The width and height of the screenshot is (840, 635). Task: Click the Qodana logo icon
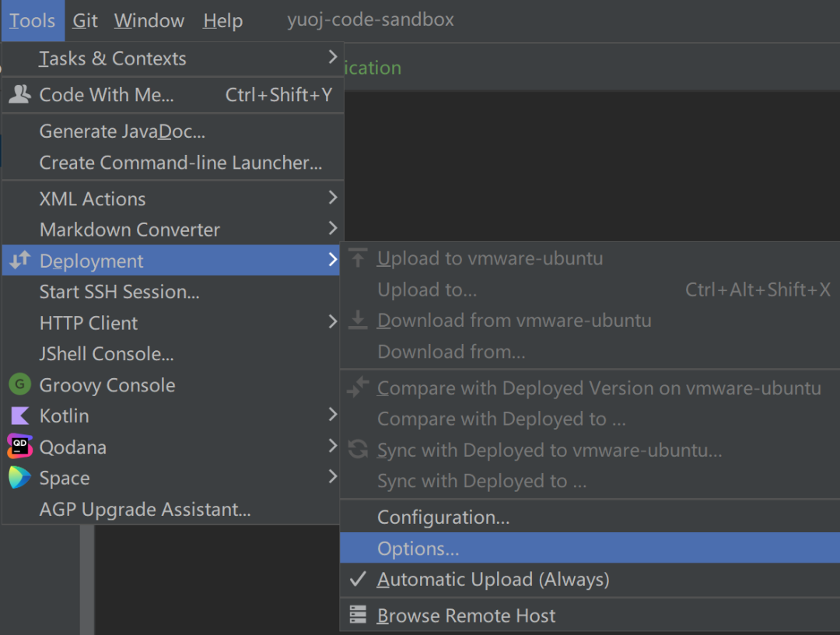(x=19, y=447)
